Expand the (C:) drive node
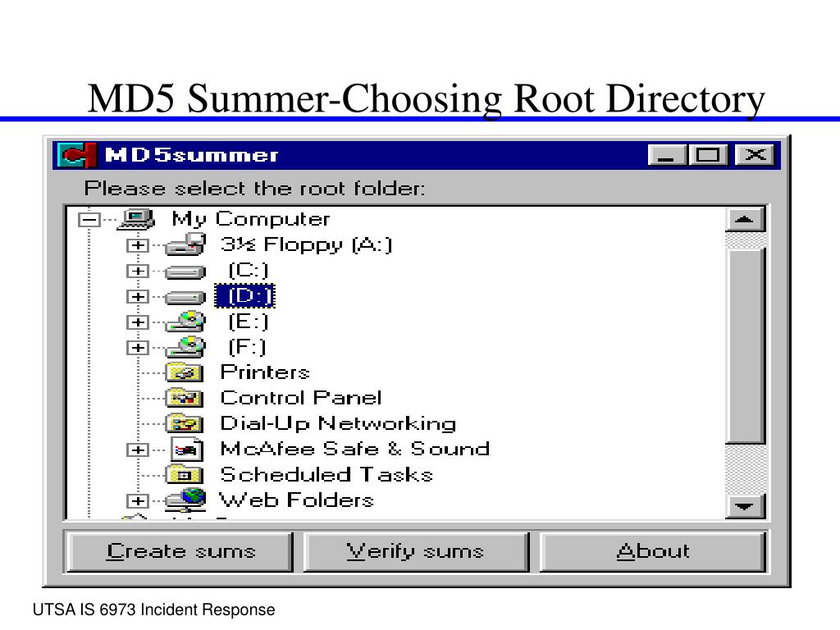This screenshot has height=630, width=840. tap(138, 271)
